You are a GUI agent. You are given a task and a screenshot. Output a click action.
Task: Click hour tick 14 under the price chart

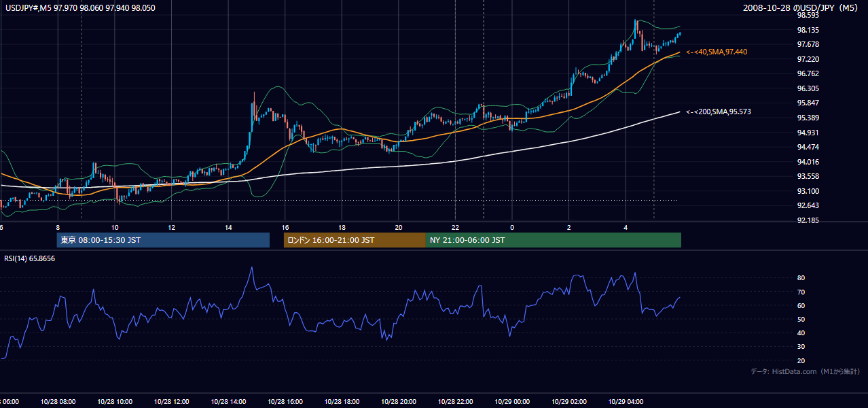pos(228,227)
